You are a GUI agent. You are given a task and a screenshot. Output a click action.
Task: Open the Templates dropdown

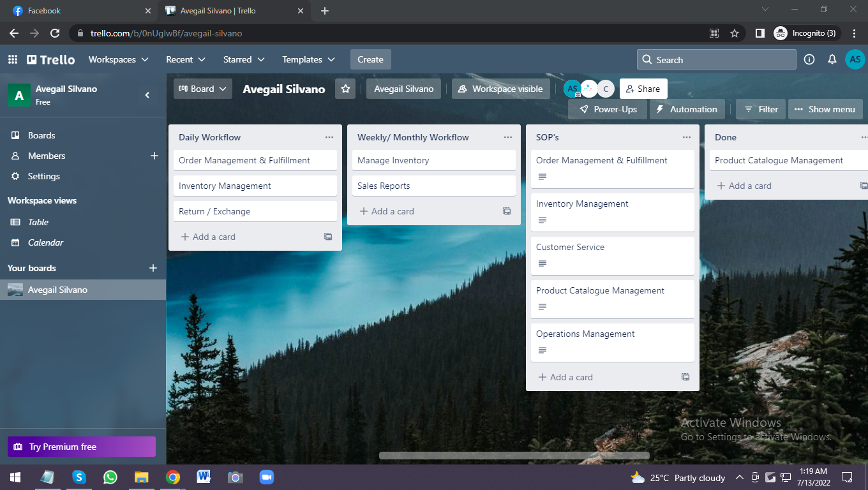[x=308, y=59]
